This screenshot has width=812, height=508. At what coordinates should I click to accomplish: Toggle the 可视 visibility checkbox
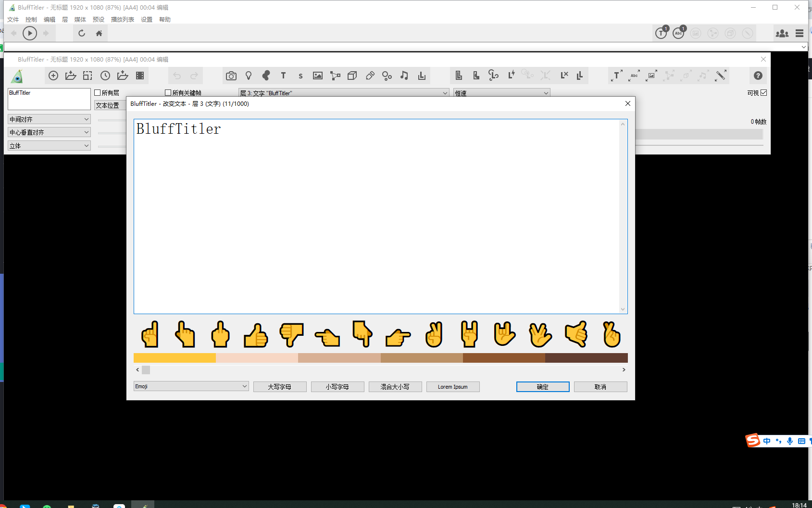pos(764,93)
